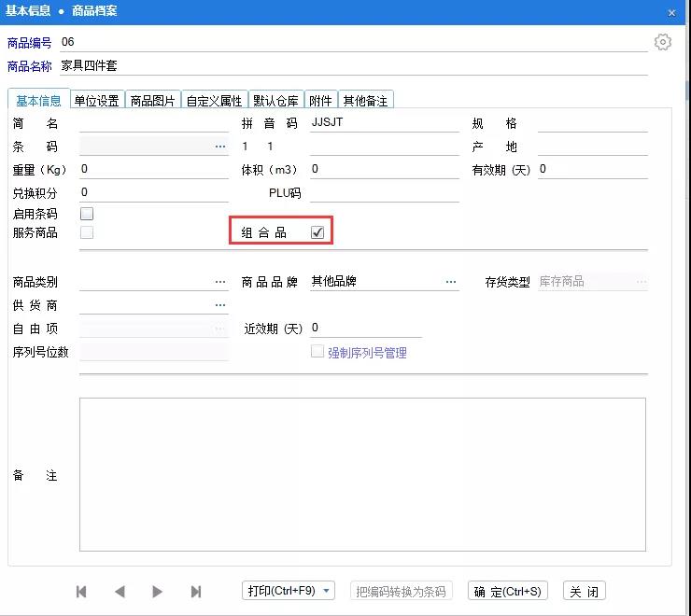
Task: Switch to the 单位设置 tab
Action: tap(96, 101)
